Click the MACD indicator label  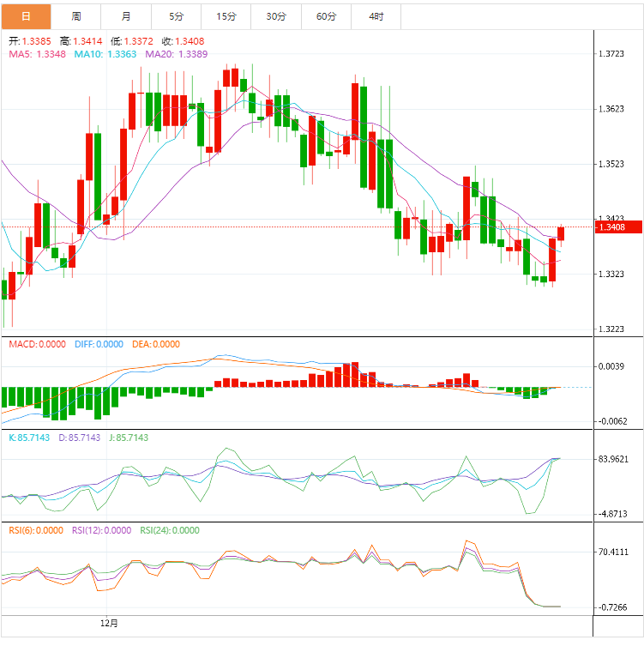coord(37,344)
